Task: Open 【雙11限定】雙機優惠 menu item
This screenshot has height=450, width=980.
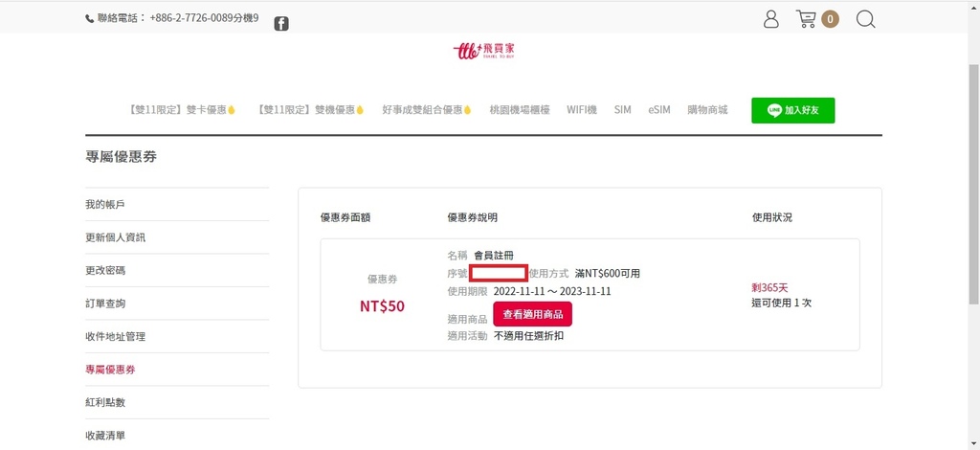Action: [310, 110]
